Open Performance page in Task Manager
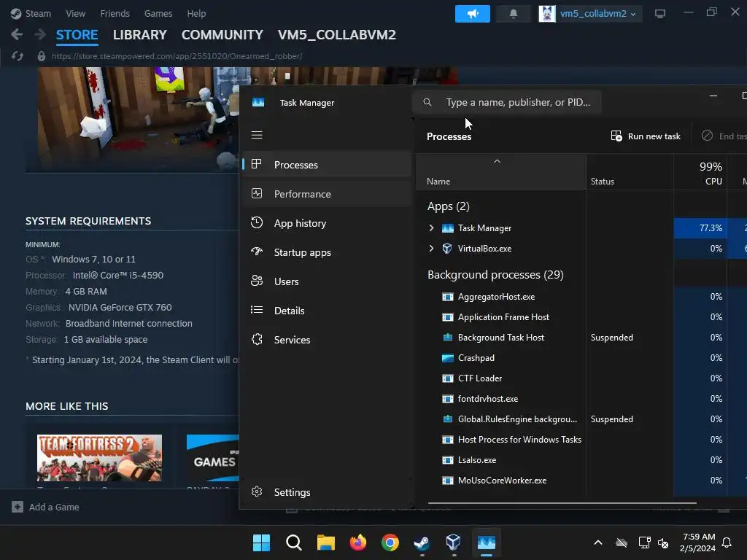 pos(328,194)
